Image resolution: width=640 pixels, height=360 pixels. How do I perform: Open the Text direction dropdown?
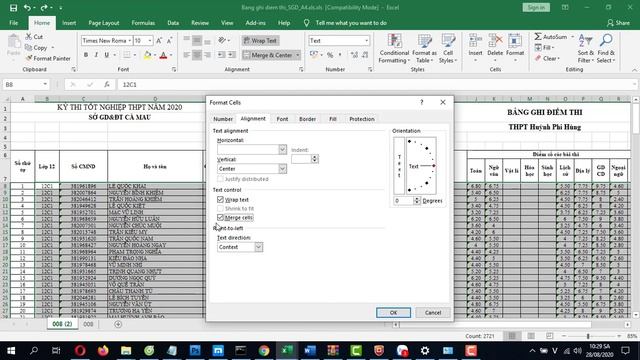pos(259,247)
